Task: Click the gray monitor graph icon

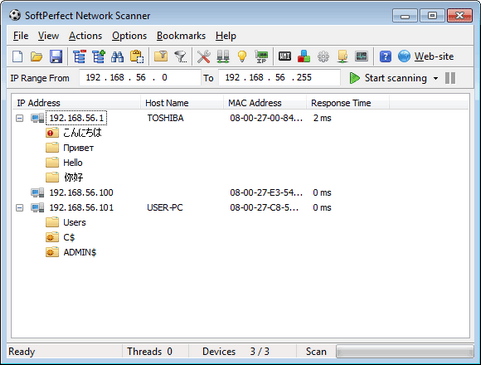Action: pos(362,56)
